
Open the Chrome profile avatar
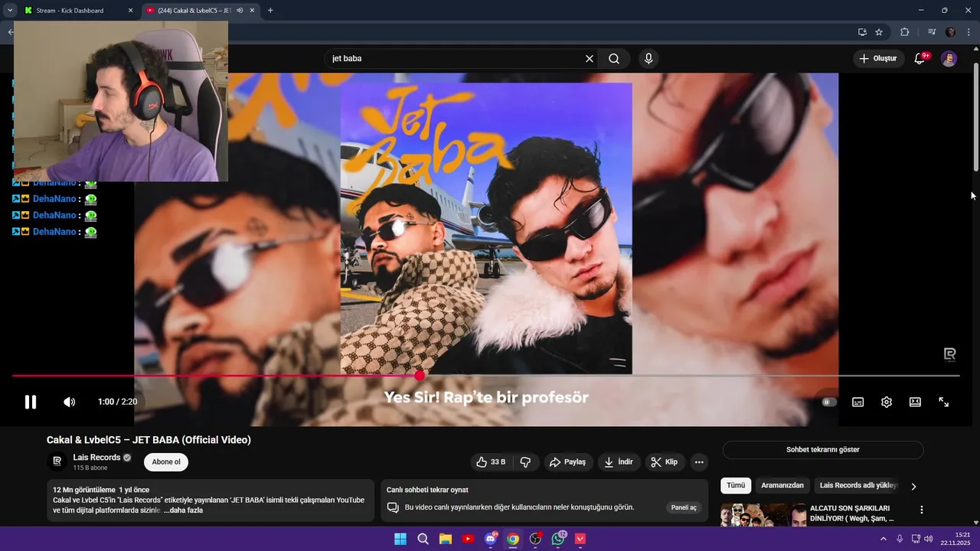point(951,32)
